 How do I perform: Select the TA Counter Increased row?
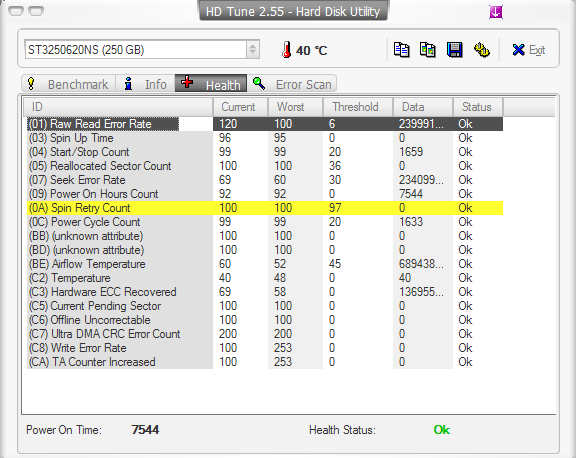(x=265, y=362)
